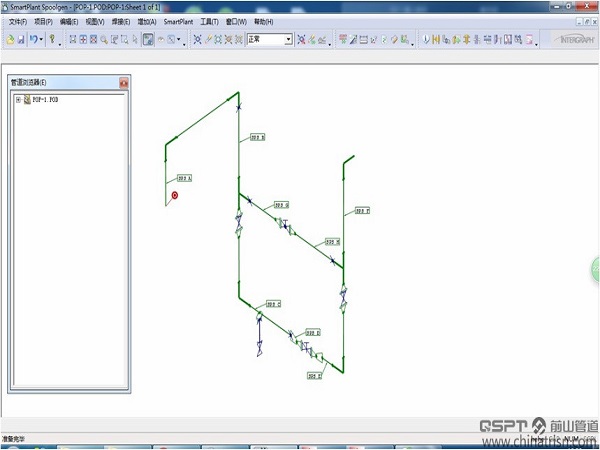
Task: Open the Undo history dropdown arrow
Action: (x=41, y=39)
